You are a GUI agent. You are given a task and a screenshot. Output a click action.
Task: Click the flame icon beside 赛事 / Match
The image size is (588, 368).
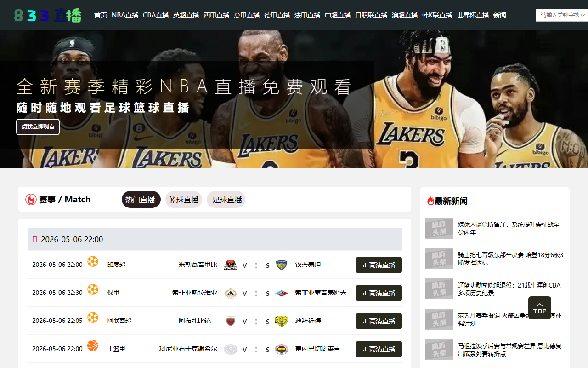point(31,199)
